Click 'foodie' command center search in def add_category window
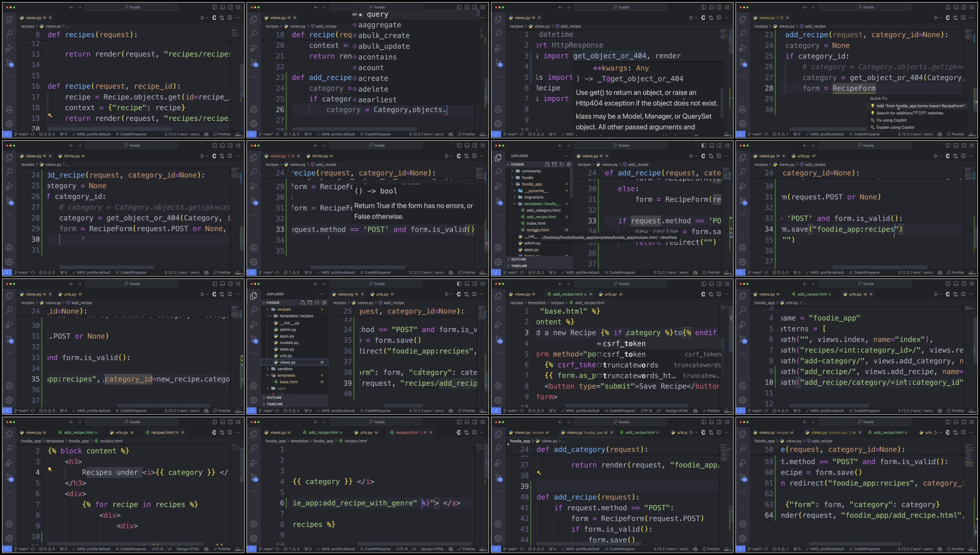 click(x=622, y=422)
